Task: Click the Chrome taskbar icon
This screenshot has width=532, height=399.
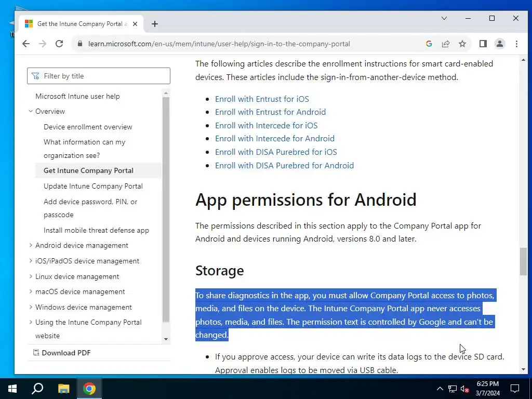Action: (89, 389)
